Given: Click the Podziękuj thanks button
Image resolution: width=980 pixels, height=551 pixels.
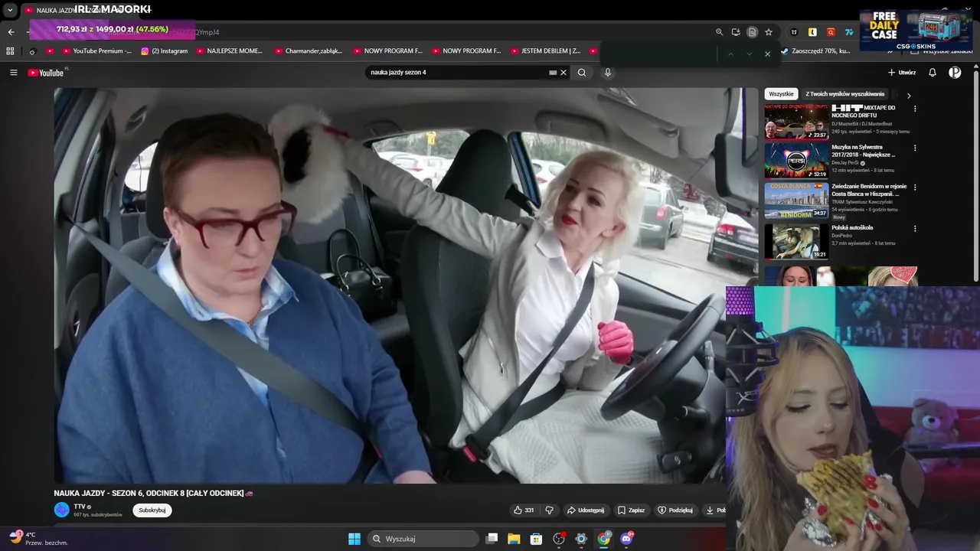Looking at the screenshot, I should tap(675, 510).
